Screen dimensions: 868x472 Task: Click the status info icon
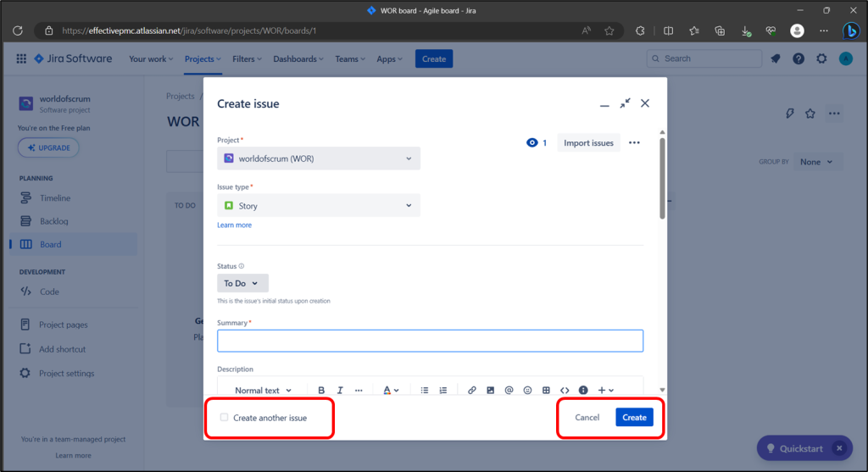[x=242, y=266]
